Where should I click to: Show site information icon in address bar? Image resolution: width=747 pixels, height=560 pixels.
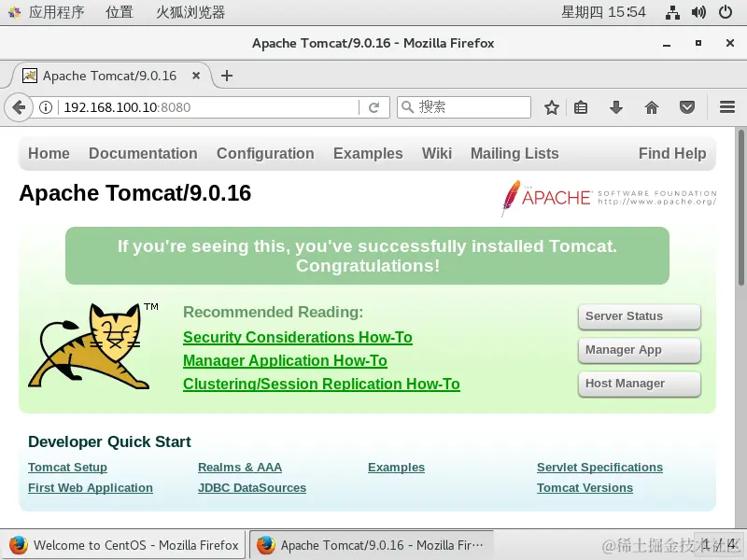click(46, 107)
